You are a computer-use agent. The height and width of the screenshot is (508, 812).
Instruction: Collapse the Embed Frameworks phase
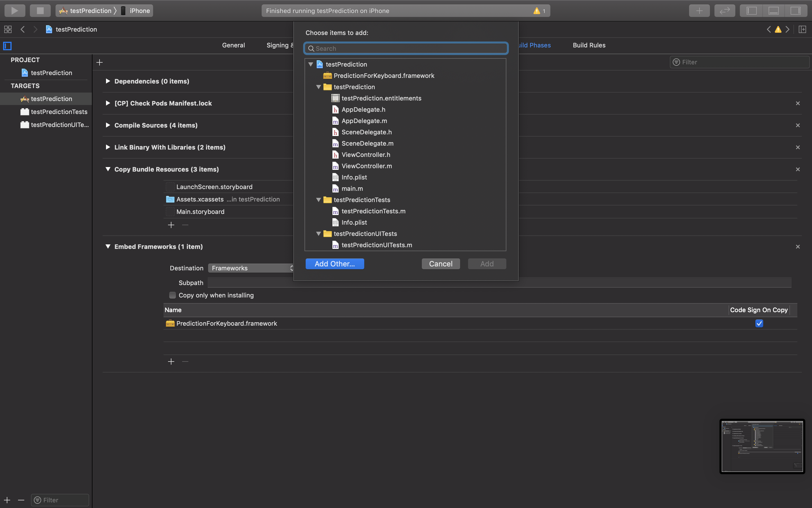pyautogui.click(x=108, y=246)
